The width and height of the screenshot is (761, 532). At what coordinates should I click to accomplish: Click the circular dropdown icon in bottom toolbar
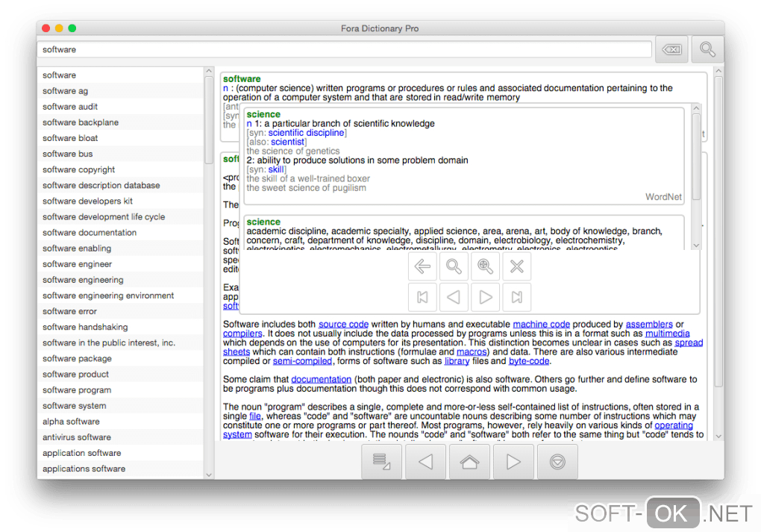point(557,462)
